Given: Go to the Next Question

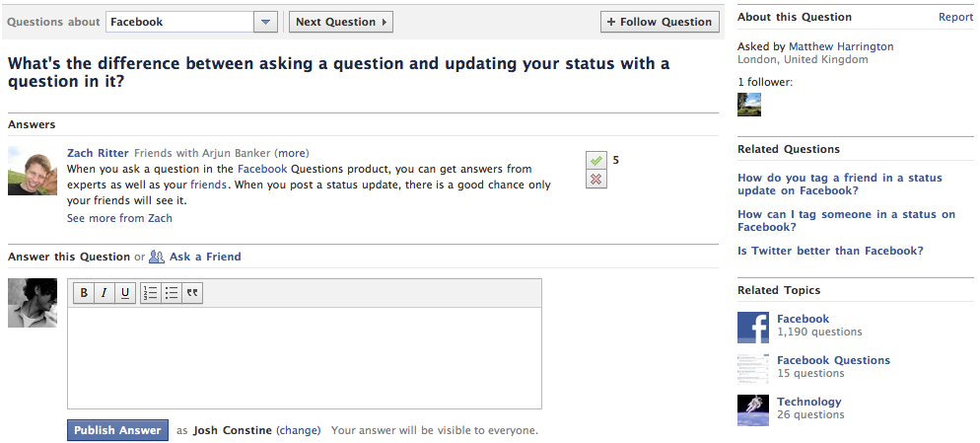Looking at the screenshot, I should [x=341, y=22].
